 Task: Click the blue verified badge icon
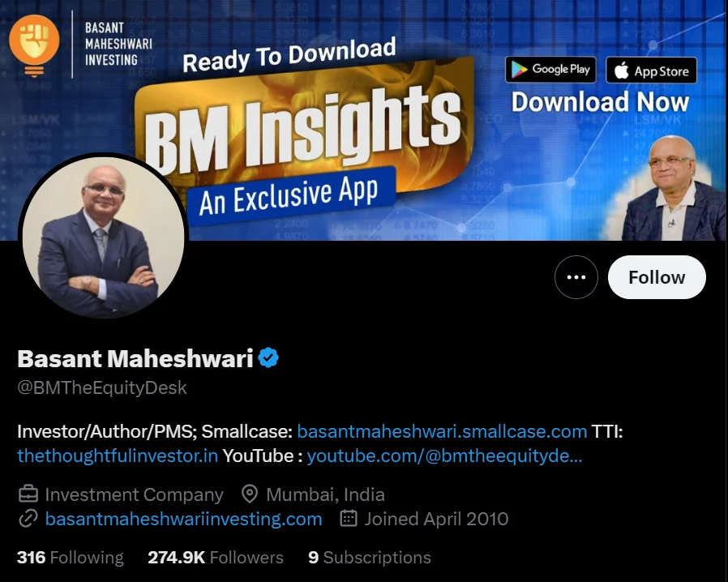[268, 357]
